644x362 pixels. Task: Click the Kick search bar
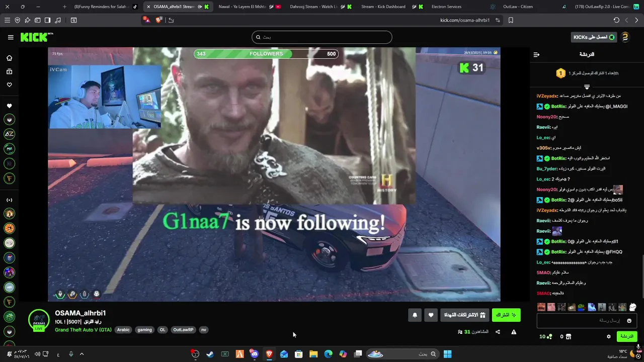(x=321, y=37)
